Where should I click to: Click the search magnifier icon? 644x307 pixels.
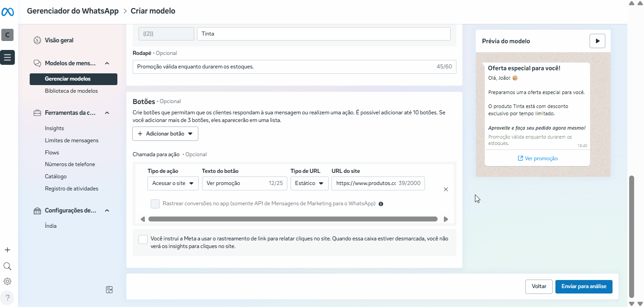pyautogui.click(x=7, y=266)
